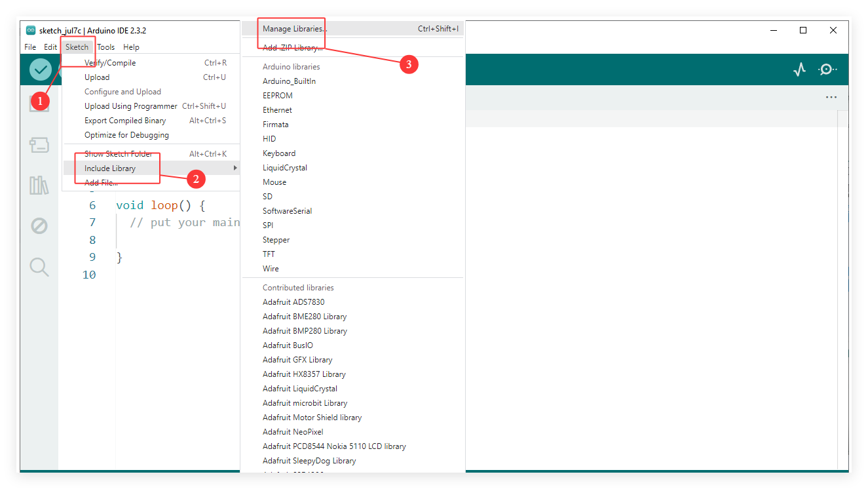Select Manage Libraries...
Viewport: 868px width, 489px height.
coord(352,29)
